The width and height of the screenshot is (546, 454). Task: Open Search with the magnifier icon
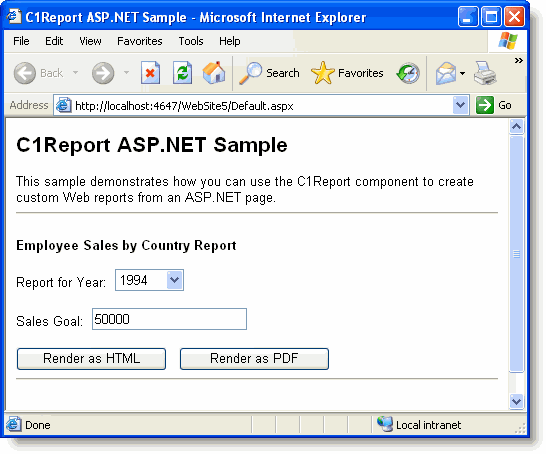250,73
